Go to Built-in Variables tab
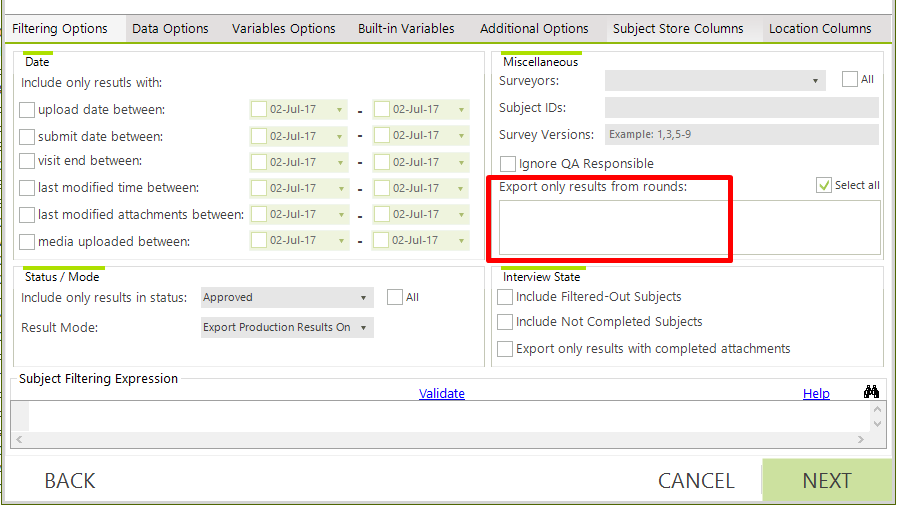 (x=406, y=29)
